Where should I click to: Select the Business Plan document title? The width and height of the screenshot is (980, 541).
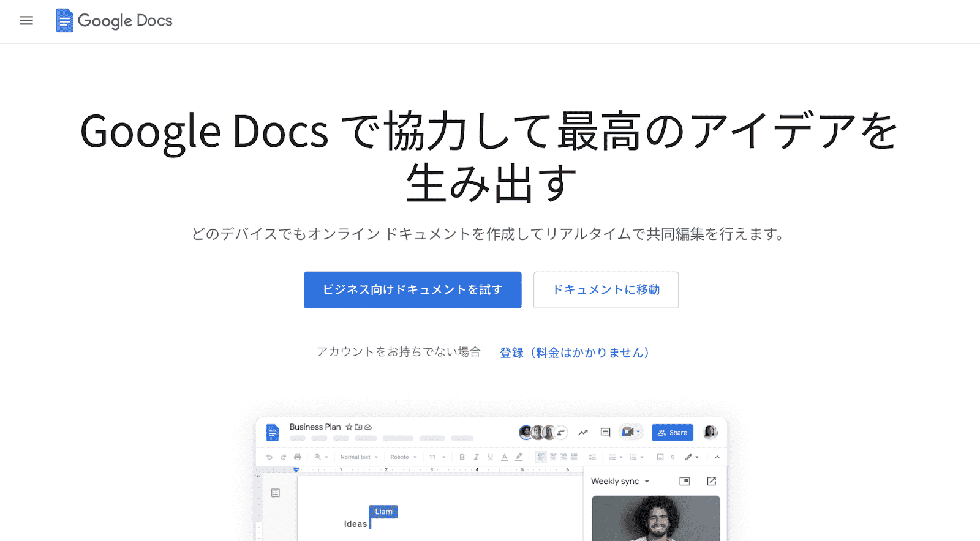click(315, 427)
